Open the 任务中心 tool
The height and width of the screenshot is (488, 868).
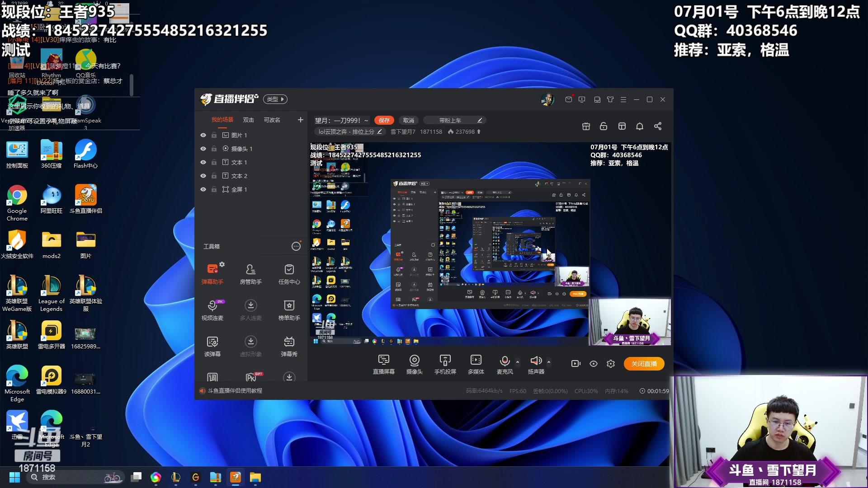coord(289,273)
